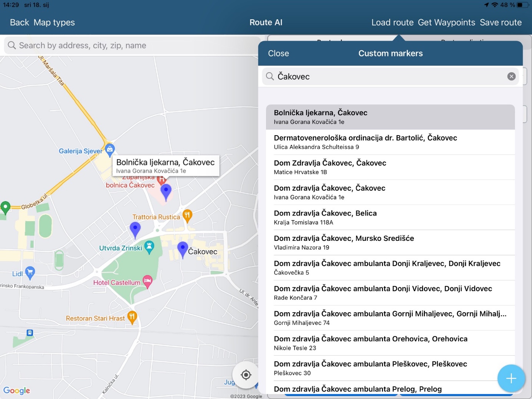The height and width of the screenshot is (399, 532).
Task: Tap Save route in top bar
Action: pyautogui.click(x=501, y=23)
